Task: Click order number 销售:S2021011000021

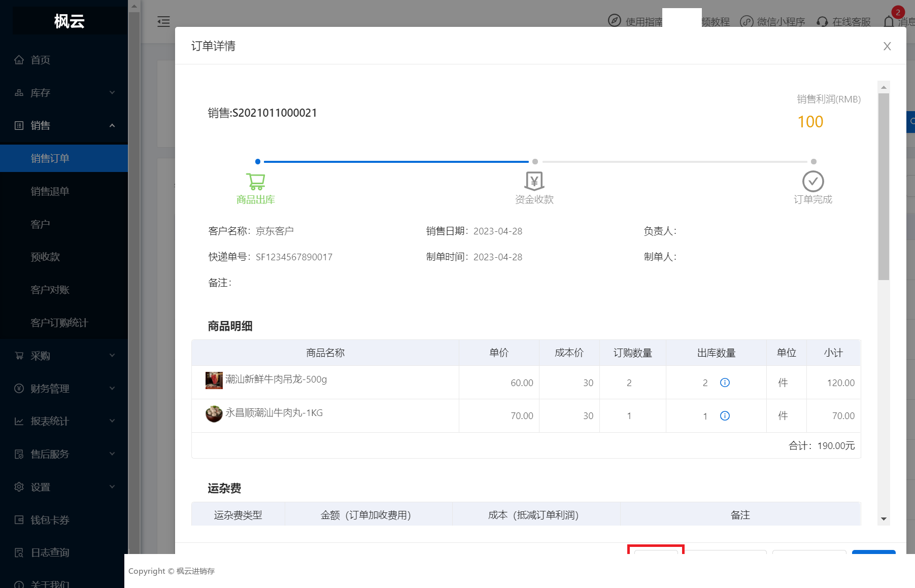Action: (x=262, y=113)
